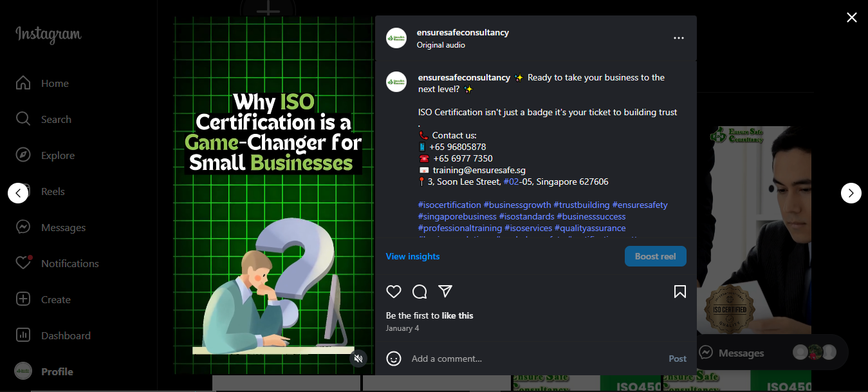
Task: Open Reels in the sidebar
Action: (53, 191)
